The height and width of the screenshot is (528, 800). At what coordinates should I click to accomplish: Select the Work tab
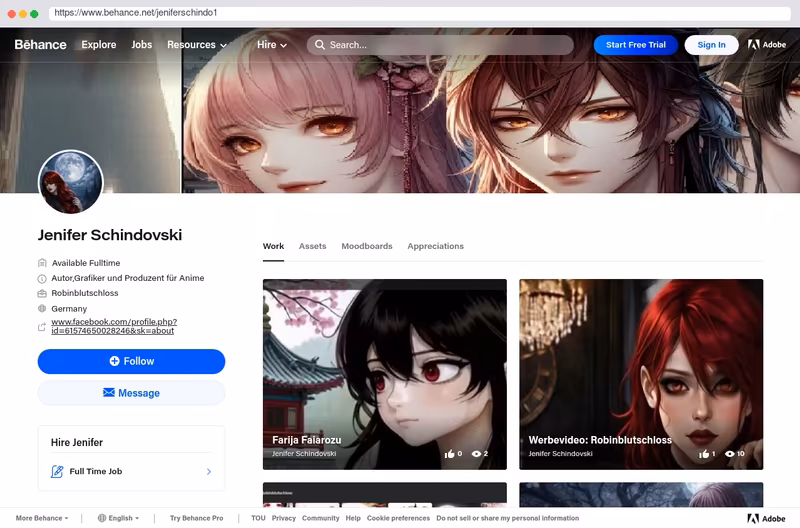click(273, 246)
